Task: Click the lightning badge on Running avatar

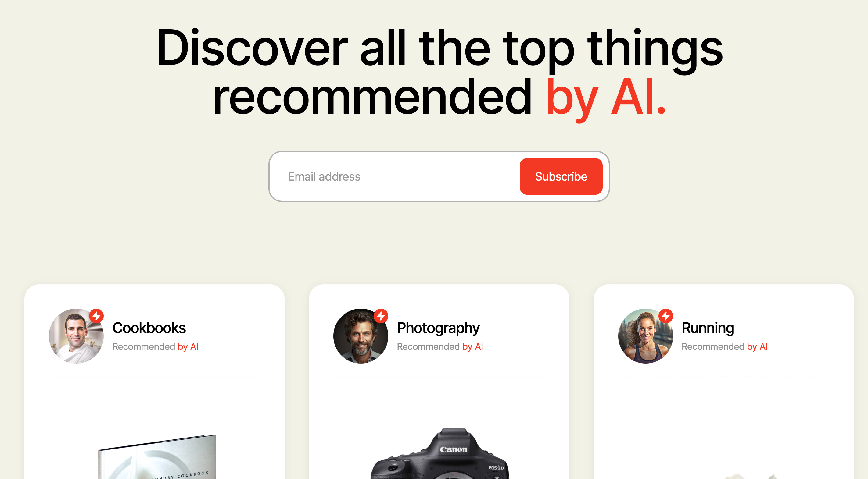Action: [x=666, y=316]
